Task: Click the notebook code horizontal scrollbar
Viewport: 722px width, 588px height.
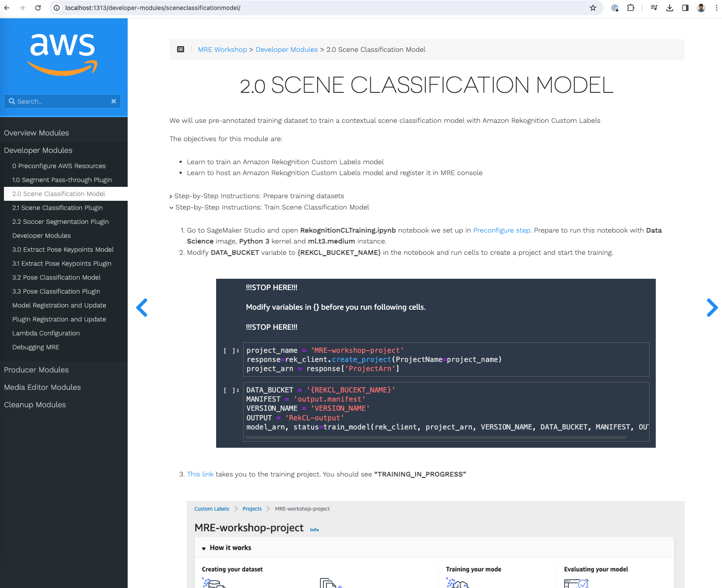Action: point(436,437)
